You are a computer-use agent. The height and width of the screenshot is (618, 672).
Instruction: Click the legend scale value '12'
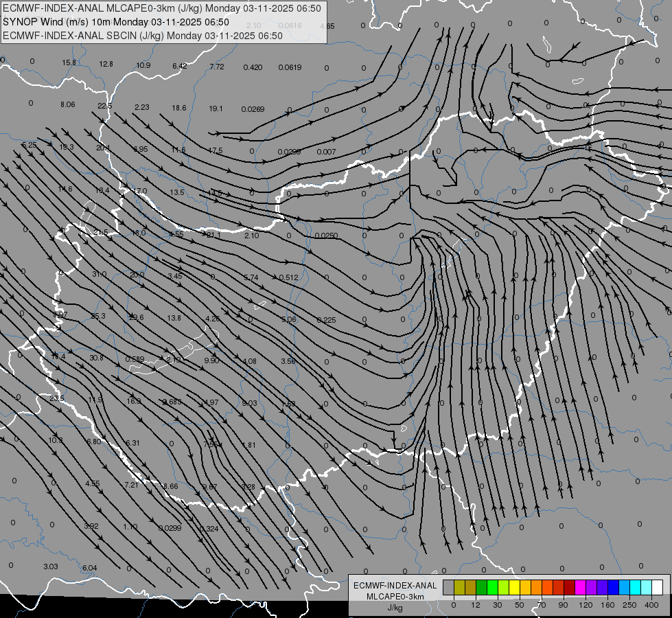click(475, 605)
